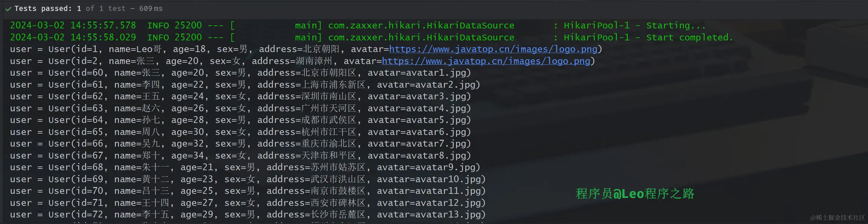Click the green tests passed checkmark icon

coord(8,9)
